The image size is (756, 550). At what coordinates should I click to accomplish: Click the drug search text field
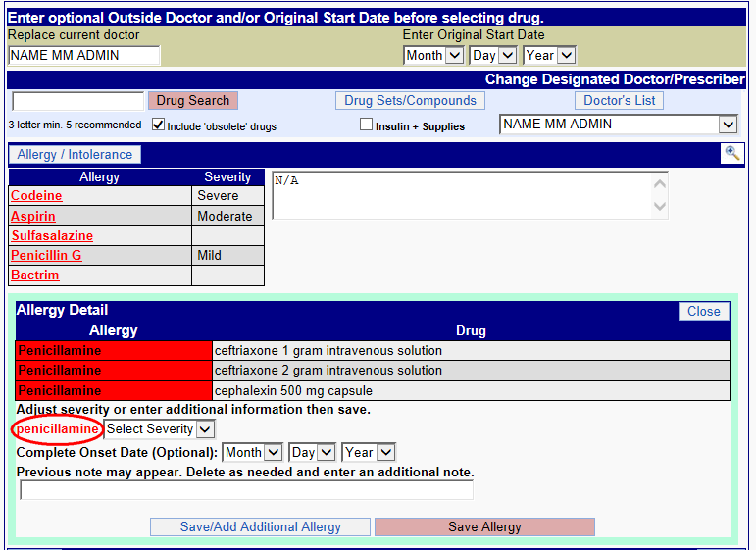(x=77, y=101)
